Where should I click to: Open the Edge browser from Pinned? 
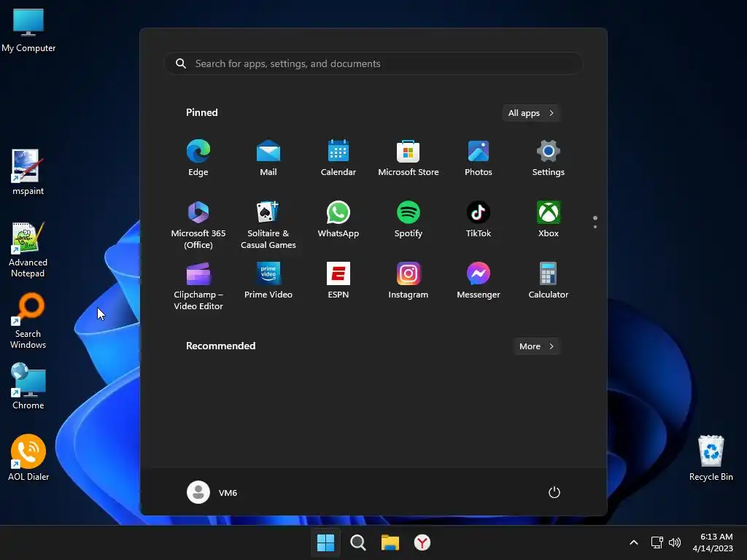[x=198, y=158]
